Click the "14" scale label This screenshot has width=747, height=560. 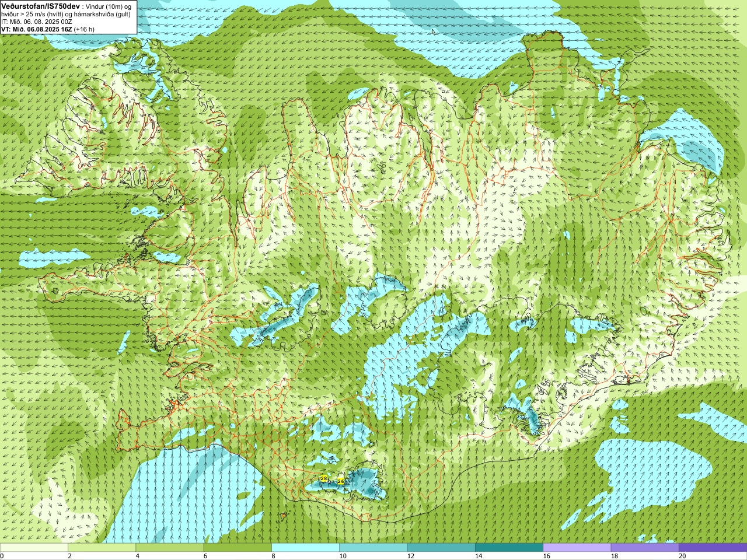click(x=479, y=556)
